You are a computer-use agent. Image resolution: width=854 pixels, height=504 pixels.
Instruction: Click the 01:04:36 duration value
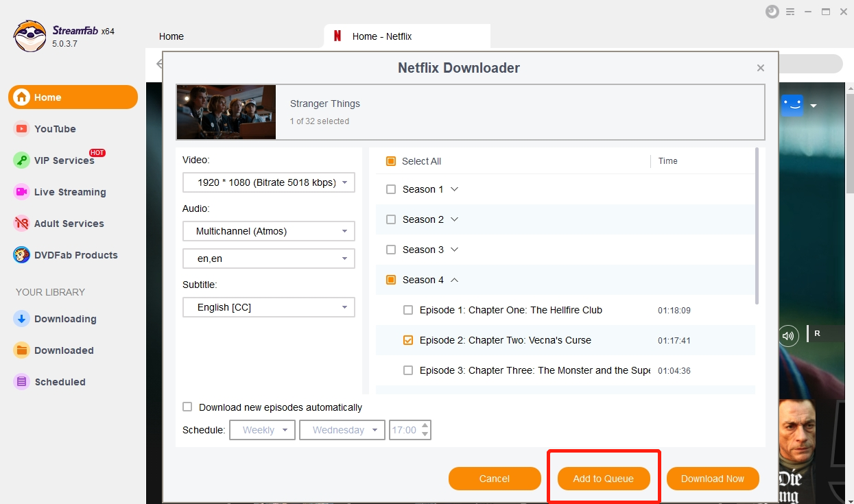tap(674, 371)
